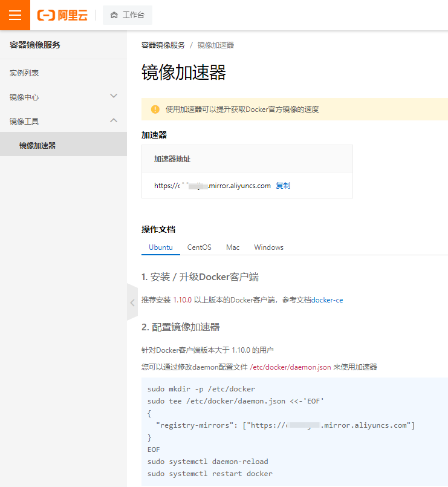This screenshot has width=448, height=487.
Task: Switch to the CentOS tab
Action: [x=199, y=247]
